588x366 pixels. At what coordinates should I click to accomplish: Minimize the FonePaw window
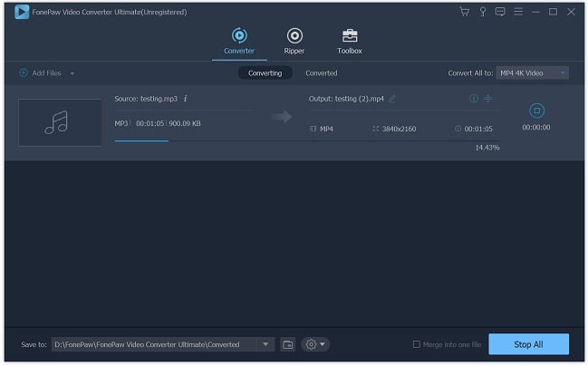pos(535,12)
